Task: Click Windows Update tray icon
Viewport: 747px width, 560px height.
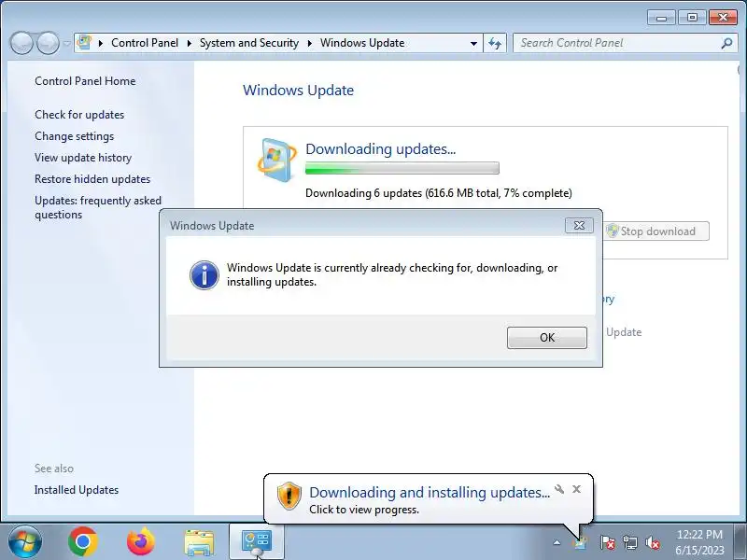Action: 580,542
